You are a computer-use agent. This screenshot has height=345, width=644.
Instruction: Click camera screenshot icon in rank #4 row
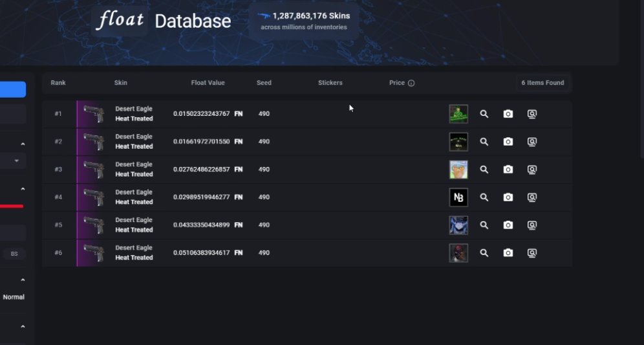tap(508, 197)
